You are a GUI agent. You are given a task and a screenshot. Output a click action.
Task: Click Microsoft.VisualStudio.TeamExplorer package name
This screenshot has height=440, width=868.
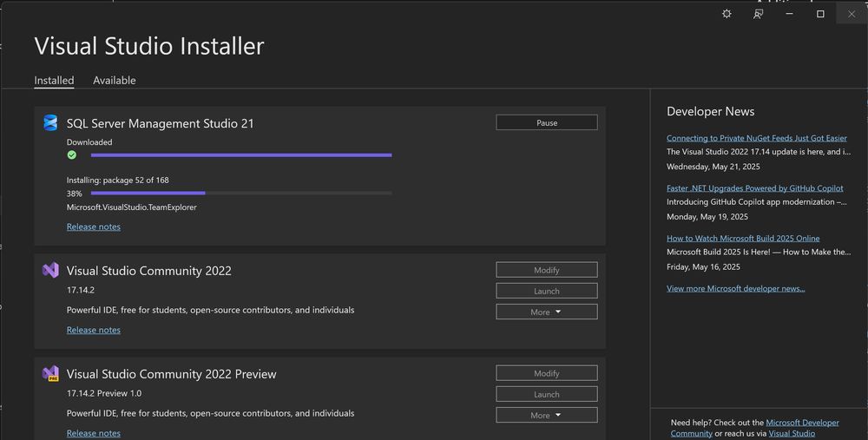tap(131, 207)
